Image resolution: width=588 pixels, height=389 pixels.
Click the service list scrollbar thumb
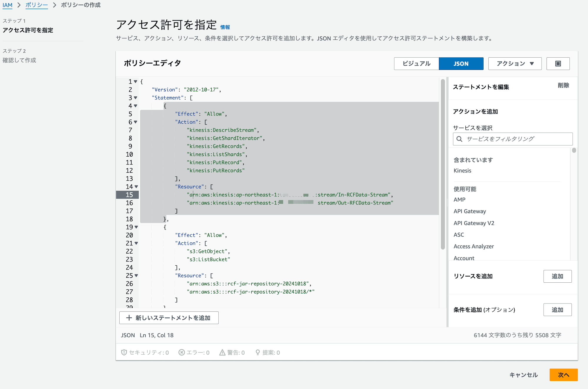tap(574, 150)
